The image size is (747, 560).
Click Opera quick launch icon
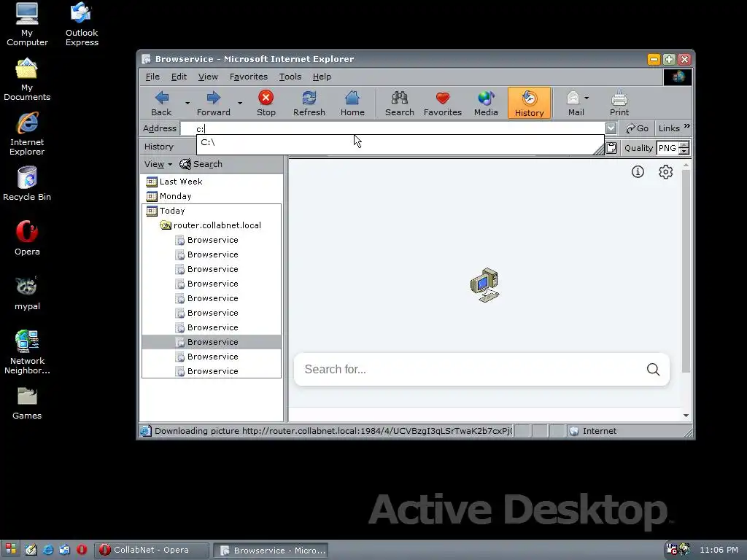point(82,550)
